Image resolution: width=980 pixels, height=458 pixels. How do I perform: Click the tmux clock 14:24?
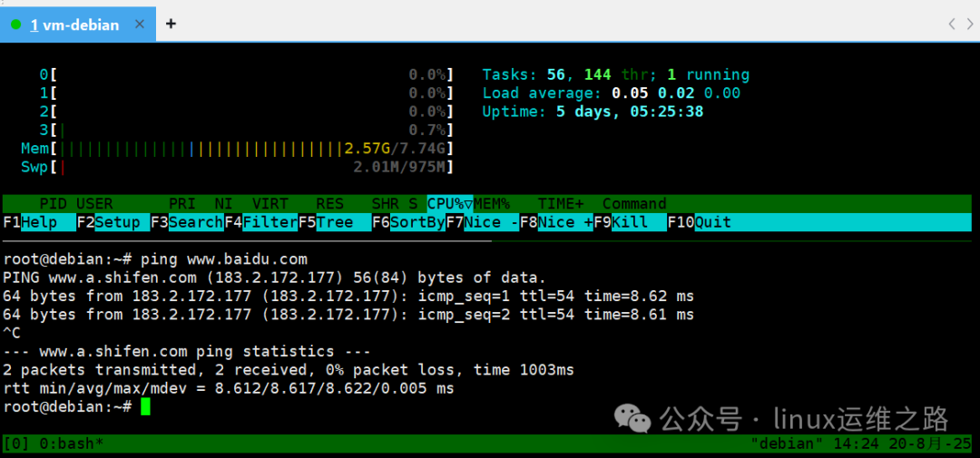click(x=855, y=443)
